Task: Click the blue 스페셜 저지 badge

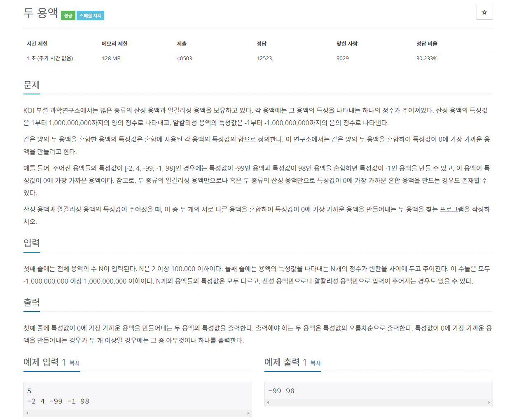Action: 90,16
